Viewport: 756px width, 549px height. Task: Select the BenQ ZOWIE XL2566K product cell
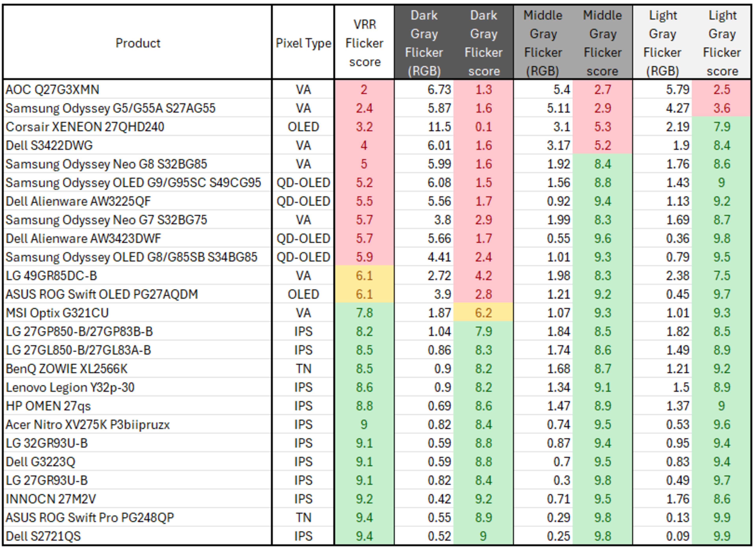coord(67,369)
